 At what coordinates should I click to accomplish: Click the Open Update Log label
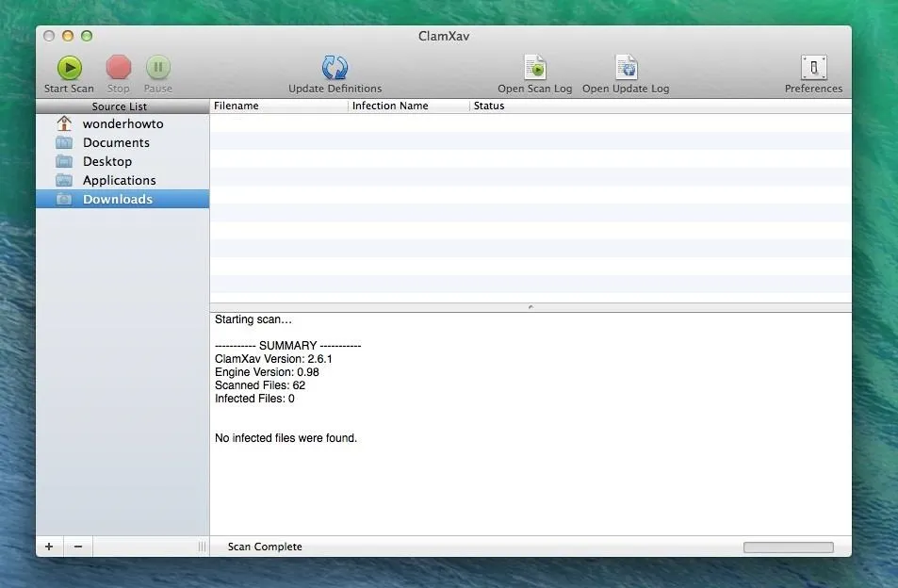pos(626,89)
